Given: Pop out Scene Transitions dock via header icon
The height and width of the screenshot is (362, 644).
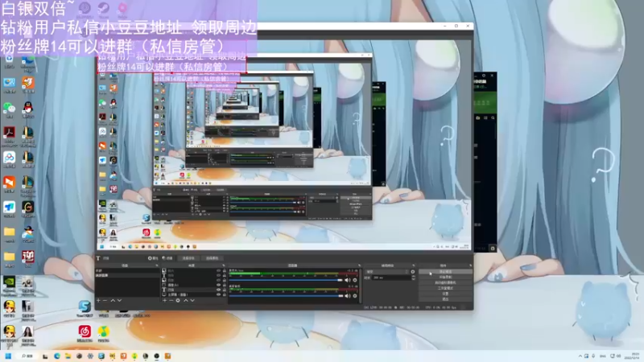Looking at the screenshot, I should 414,265.
